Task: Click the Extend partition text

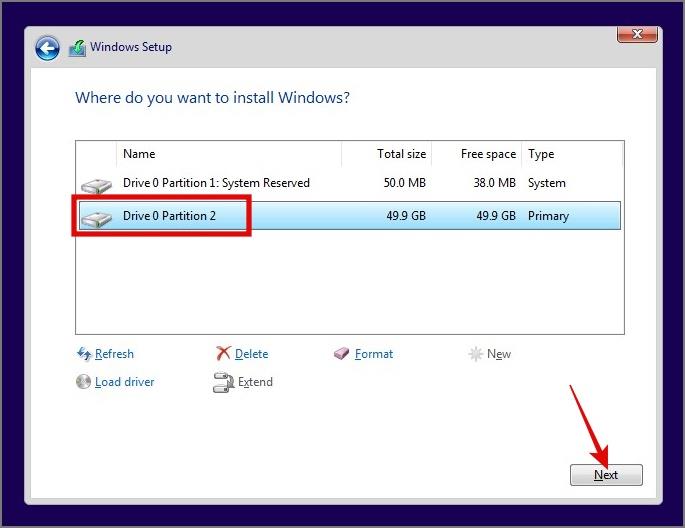Action: [x=255, y=382]
